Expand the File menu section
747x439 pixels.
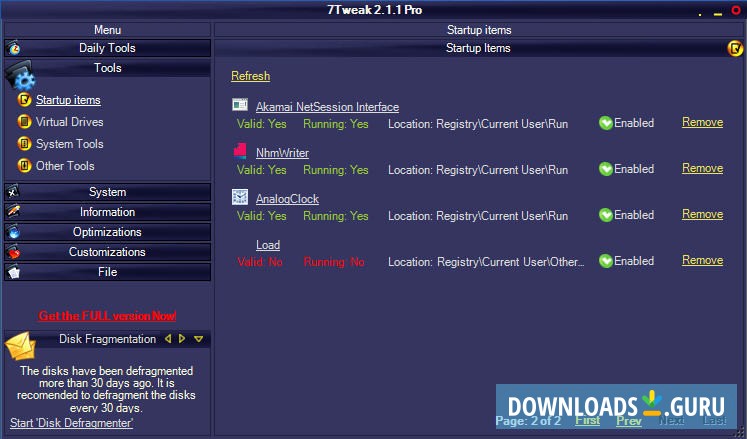point(108,272)
